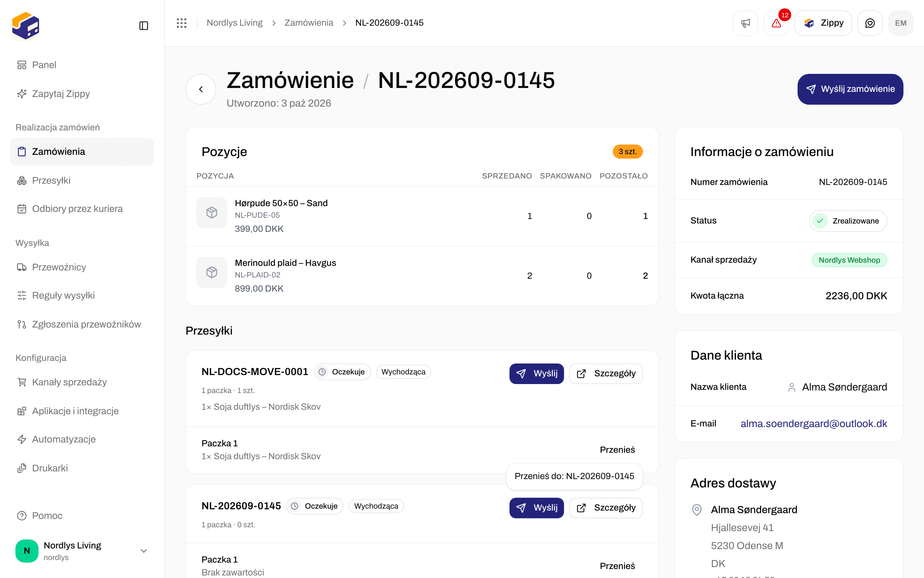Click the customer email alma.soendergaard@outlook.dk
The height and width of the screenshot is (578, 924).
pos(814,424)
